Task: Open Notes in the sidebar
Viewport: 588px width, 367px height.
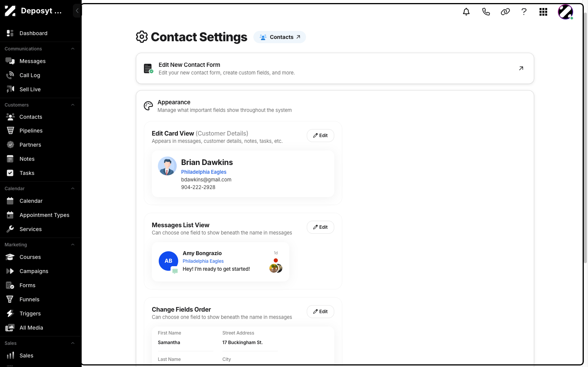Action: coord(41,159)
